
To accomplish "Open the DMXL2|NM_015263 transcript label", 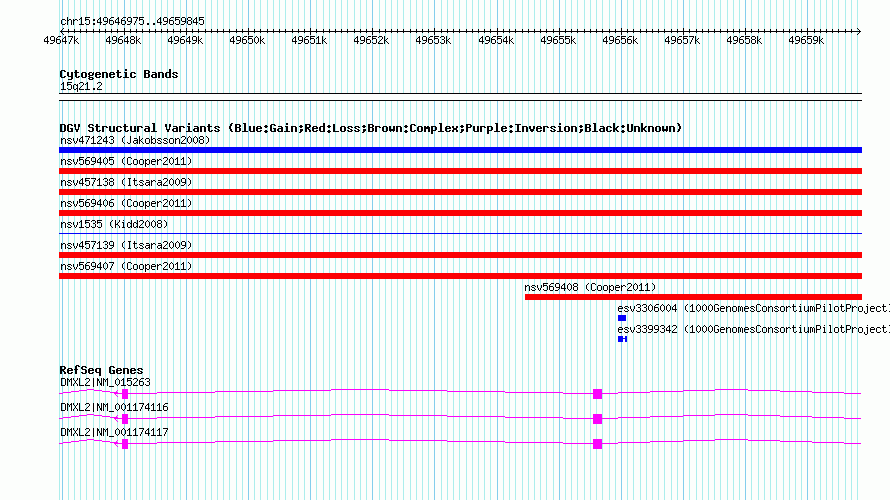I will 105,383.
